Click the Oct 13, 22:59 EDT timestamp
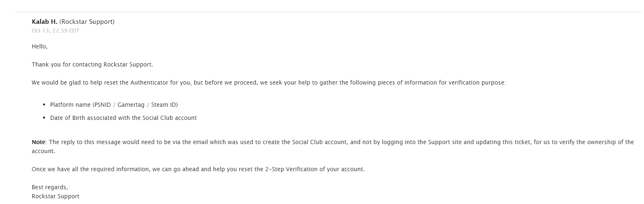 tap(55, 31)
